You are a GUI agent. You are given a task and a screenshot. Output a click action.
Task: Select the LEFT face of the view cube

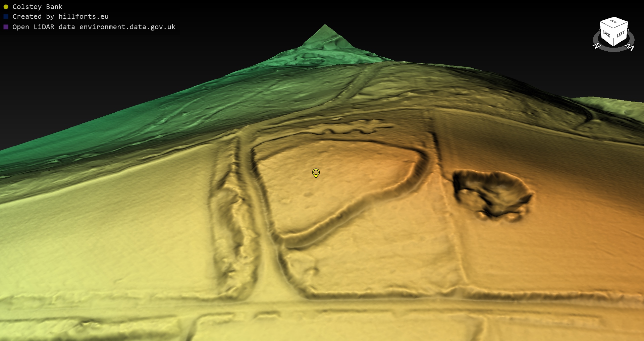[x=621, y=34]
